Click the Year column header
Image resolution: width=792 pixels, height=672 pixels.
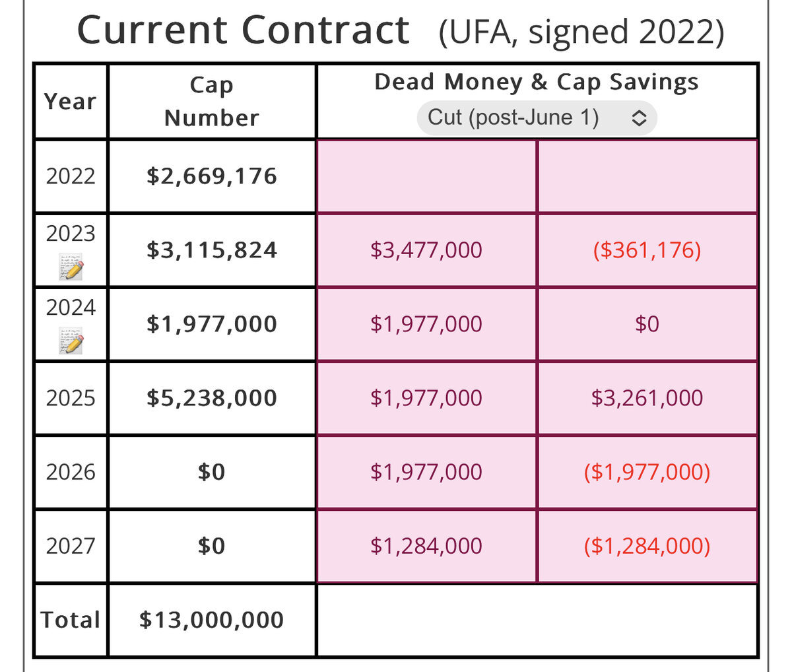70,102
